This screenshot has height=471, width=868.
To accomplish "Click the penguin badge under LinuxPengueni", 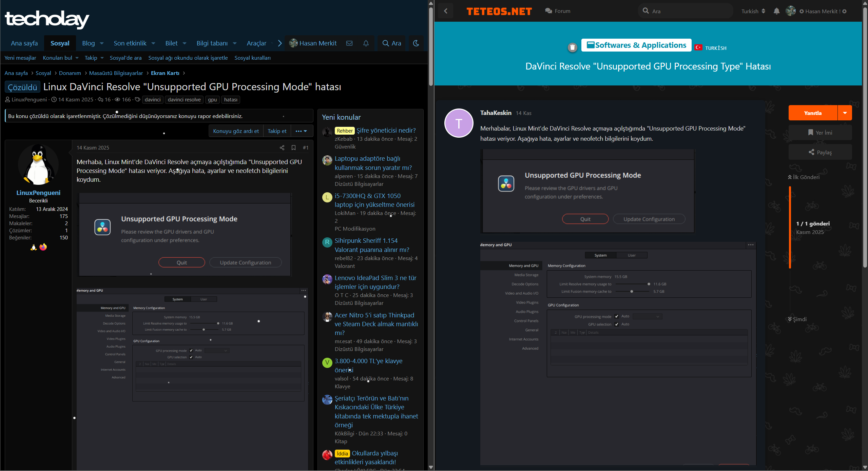I will pos(33,247).
